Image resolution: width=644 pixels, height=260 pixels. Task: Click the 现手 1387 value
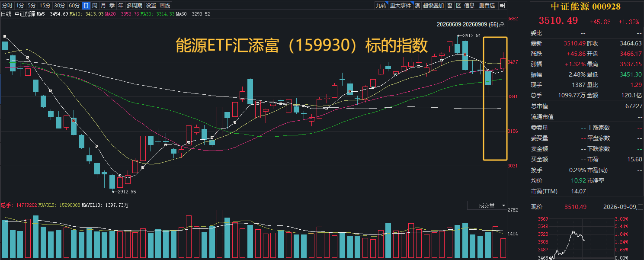pyautogui.click(x=579, y=85)
